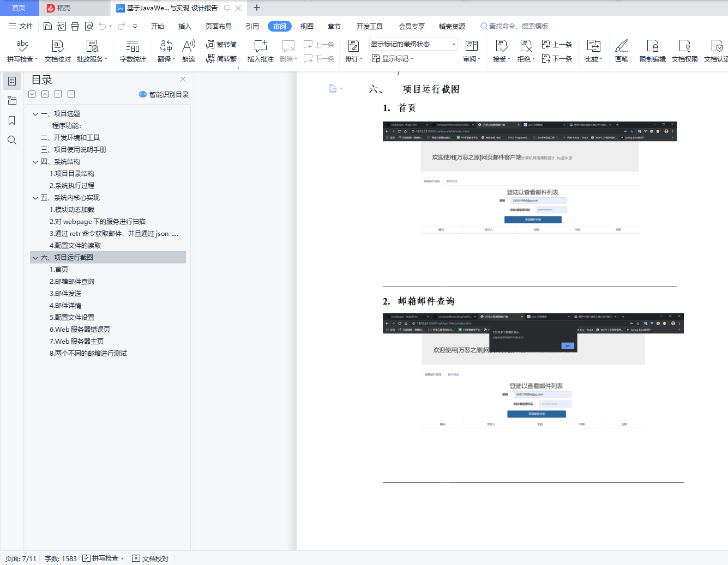Open the customize quick access toolbar arrow

click(x=135, y=26)
